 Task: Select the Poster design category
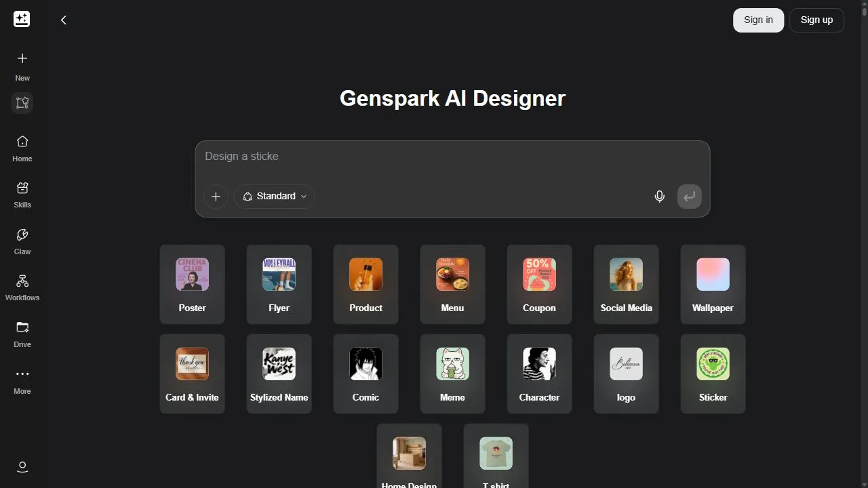tap(192, 285)
